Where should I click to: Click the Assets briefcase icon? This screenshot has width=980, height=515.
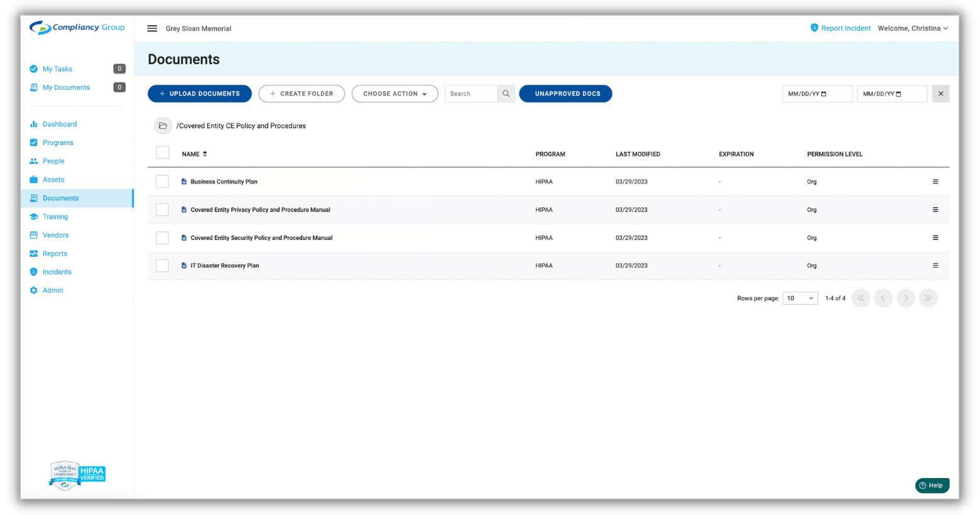tap(33, 179)
